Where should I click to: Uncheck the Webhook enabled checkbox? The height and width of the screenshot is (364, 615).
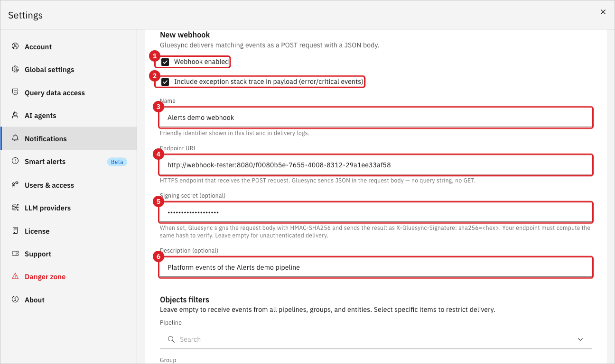tap(165, 62)
